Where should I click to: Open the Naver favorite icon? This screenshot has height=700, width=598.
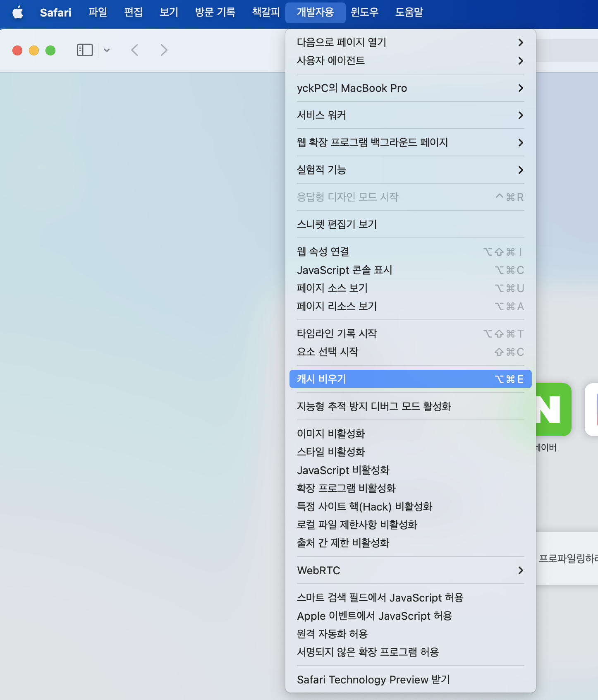553,410
